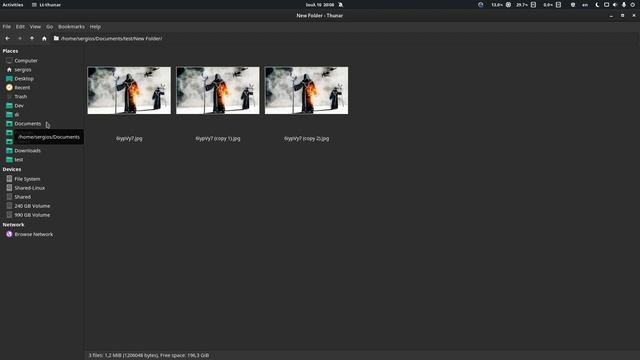Click the 990 GB Volume drive icon
The image size is (640, 360).
(x=9, y=215)
